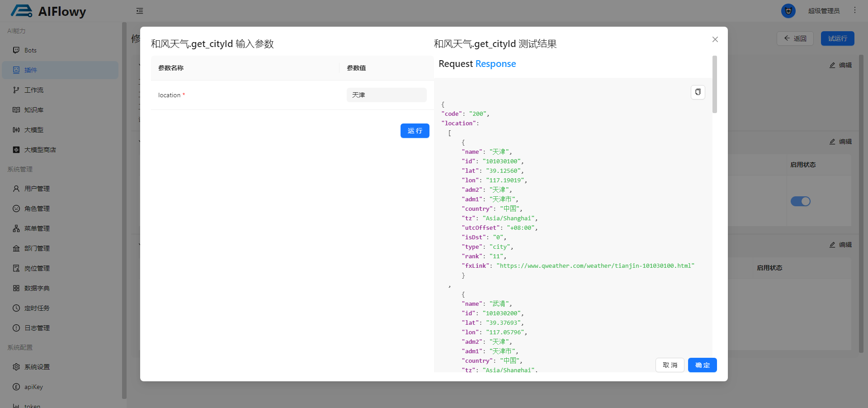Open the three-dot more options menu
This screenshot has height=408, width=868.
(x=854, y=10)
